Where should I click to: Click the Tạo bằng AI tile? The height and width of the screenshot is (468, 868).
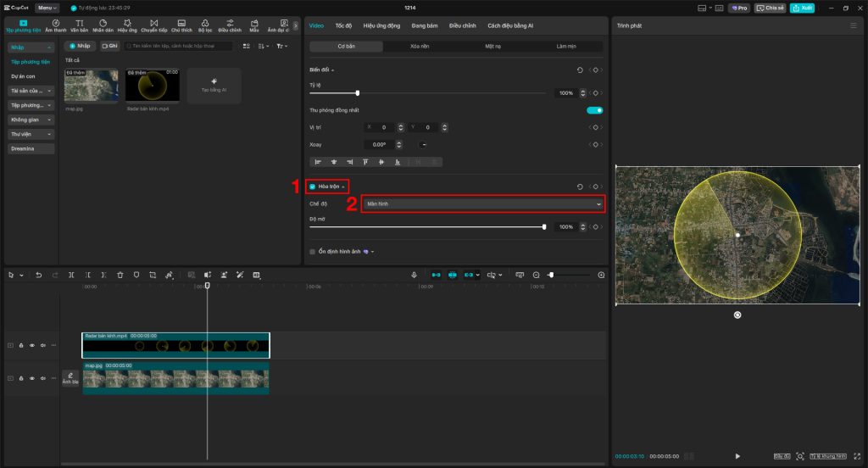pyautogui.click(x=214, y=86)
